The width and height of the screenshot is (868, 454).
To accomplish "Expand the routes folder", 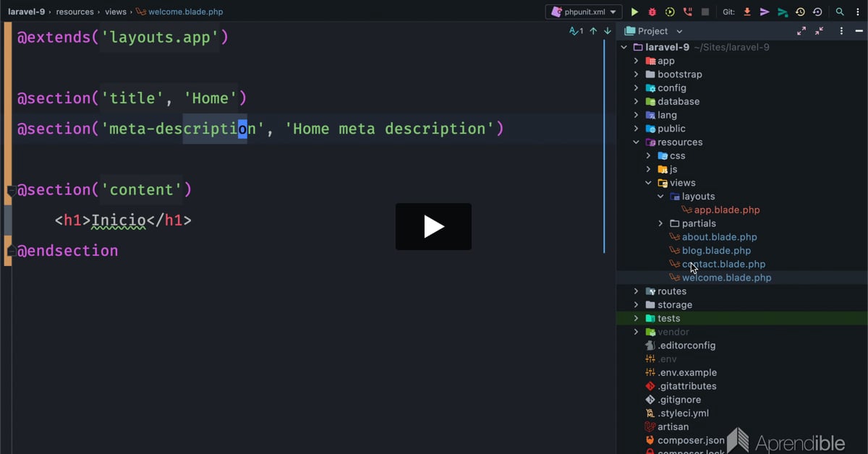I will (637, 291).
